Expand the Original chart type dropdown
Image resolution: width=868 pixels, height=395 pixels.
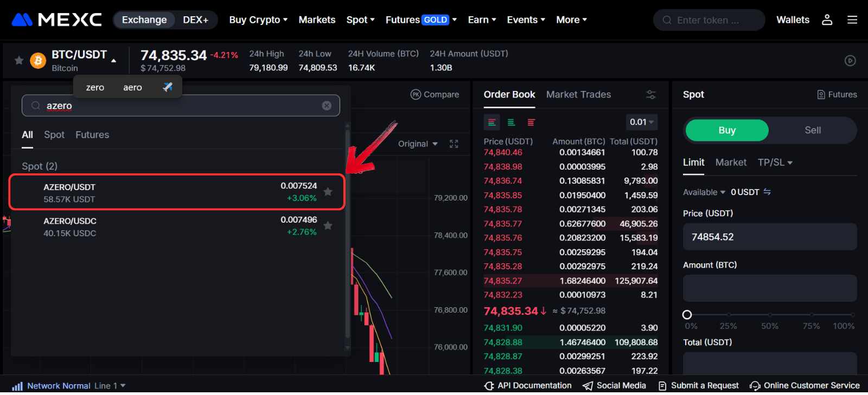417,144
